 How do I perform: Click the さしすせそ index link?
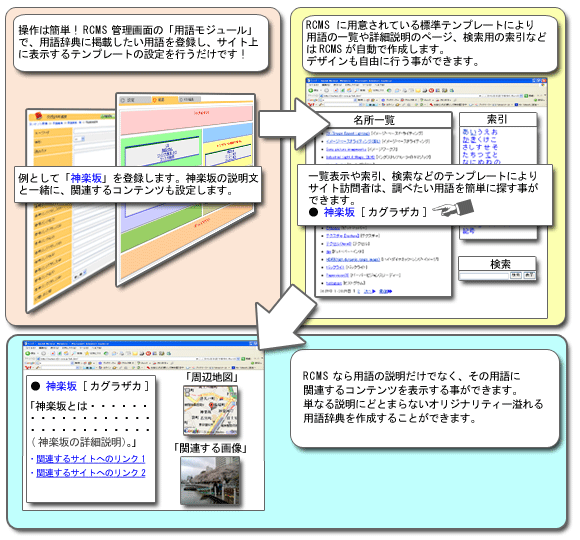tap(480, 147)
